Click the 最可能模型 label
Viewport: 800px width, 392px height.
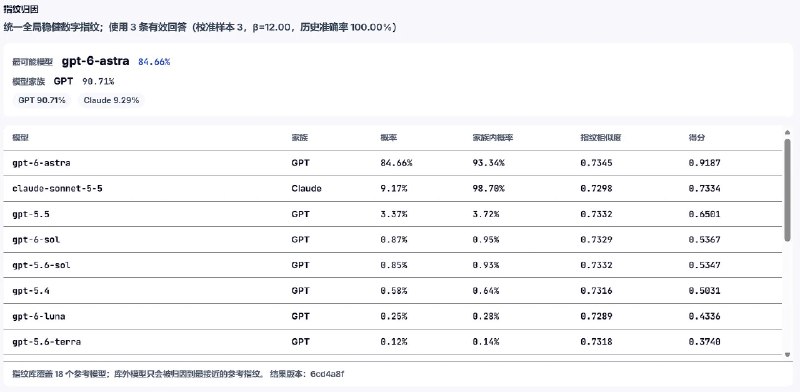(x=33, y=62)
